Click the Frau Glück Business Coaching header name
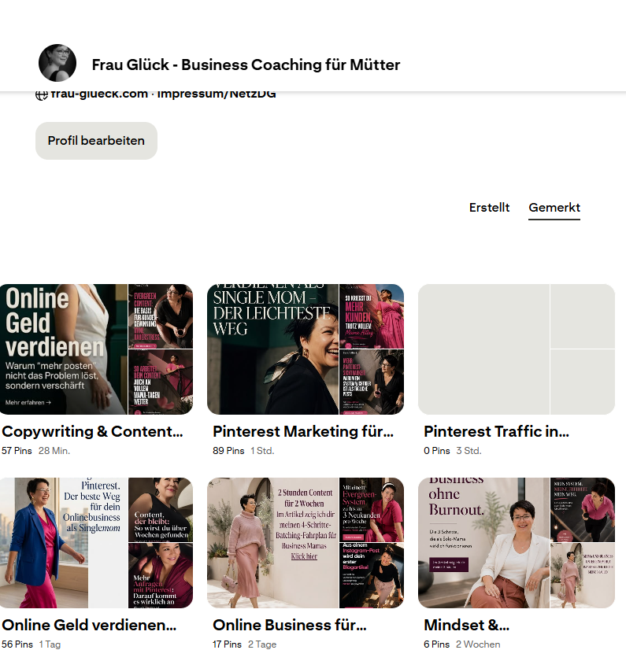 (246, 65)
